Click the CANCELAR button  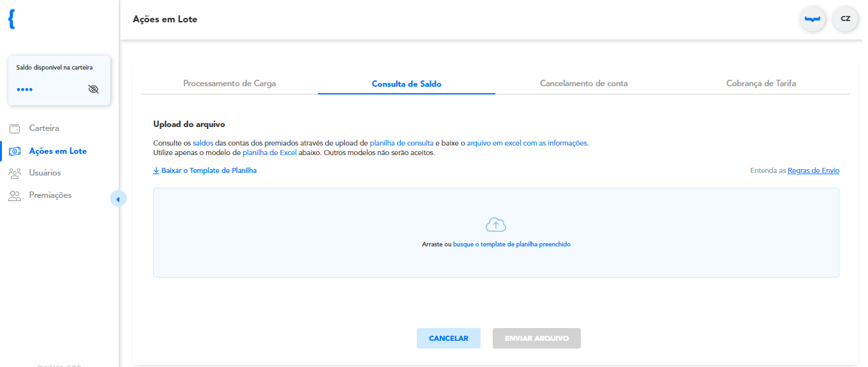pos(449,338)
